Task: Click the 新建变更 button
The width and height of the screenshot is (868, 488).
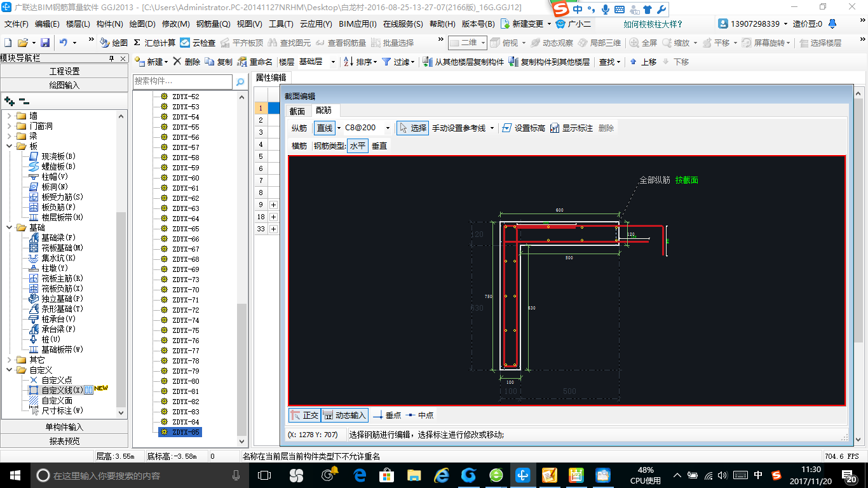Action: (x=525, y=24)
